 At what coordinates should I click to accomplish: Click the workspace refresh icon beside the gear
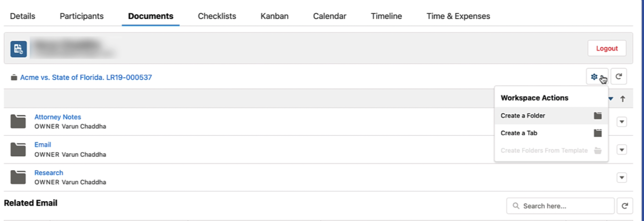pyautogui.click(x=619, y=77)
